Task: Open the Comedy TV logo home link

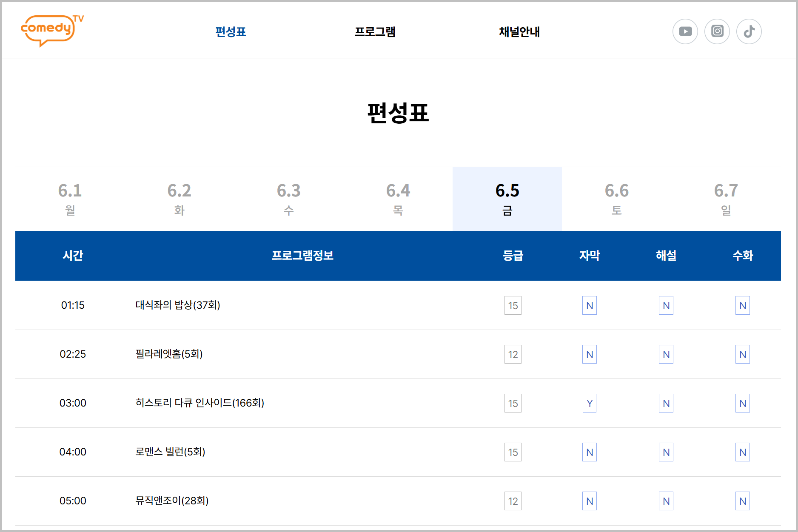Action: click(x=52, y=31)
